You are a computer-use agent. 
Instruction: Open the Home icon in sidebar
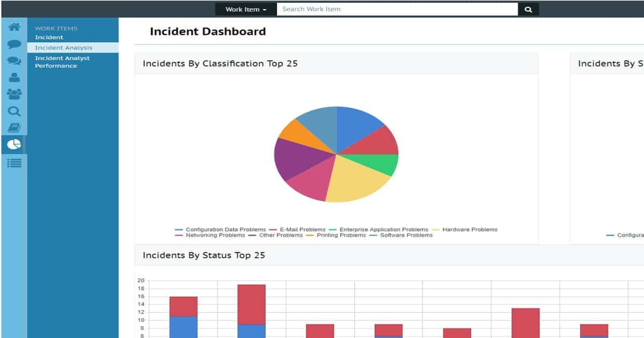point(14,27)
